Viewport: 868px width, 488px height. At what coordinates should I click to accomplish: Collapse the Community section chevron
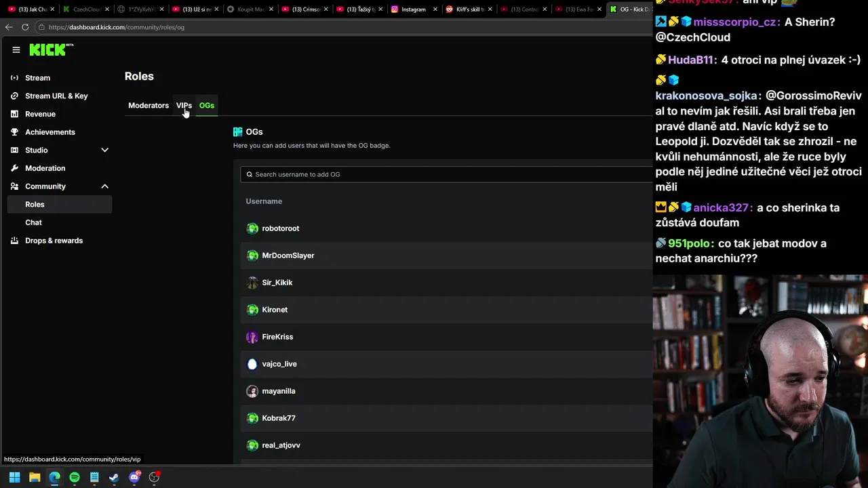[x=104, y=186]
